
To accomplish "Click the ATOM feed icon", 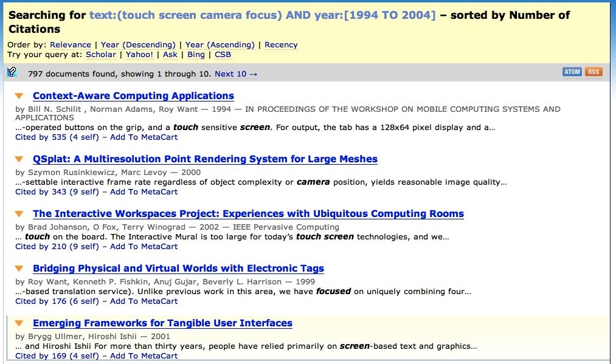I will [572, 72].
